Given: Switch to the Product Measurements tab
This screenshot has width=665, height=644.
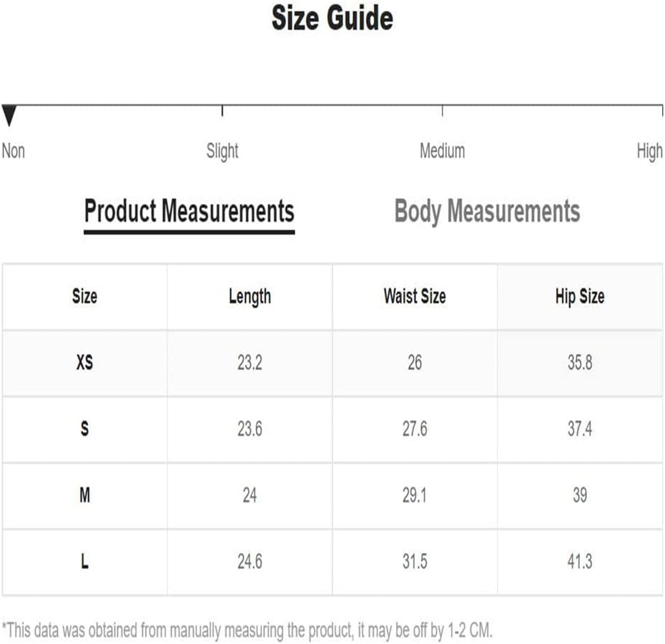Looking at the screenshot, I should coord(189,211).
